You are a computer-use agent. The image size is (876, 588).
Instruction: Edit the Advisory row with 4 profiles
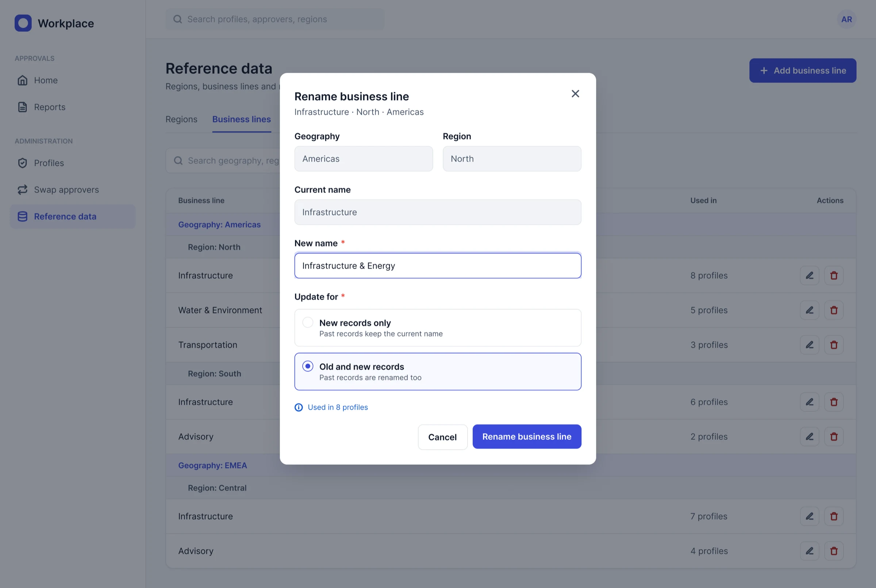click(x=809, y=551)
